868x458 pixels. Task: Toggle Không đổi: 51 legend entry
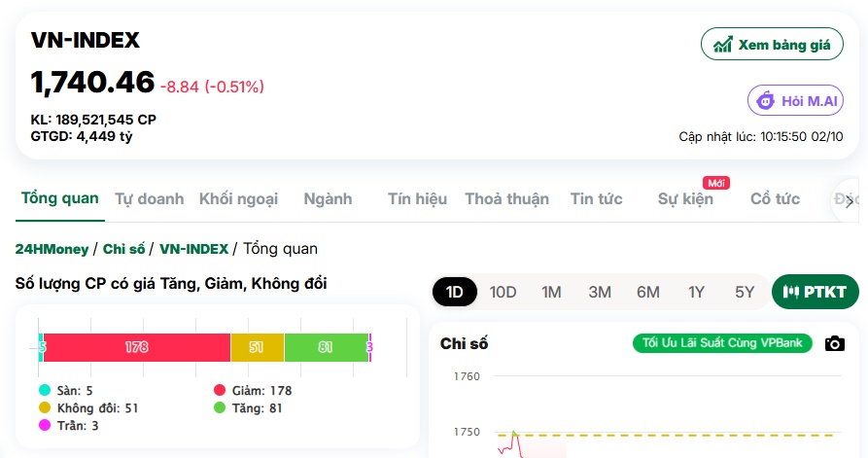pyautogui.click(x=88, y=408)
